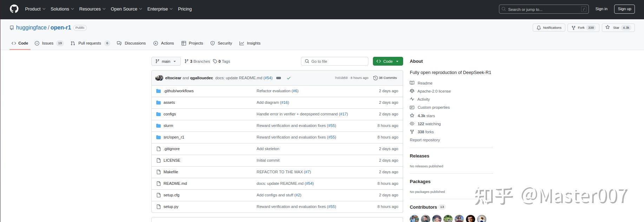Open the 3 Branches link
644x222 pixels.
(x=197, y=61)
